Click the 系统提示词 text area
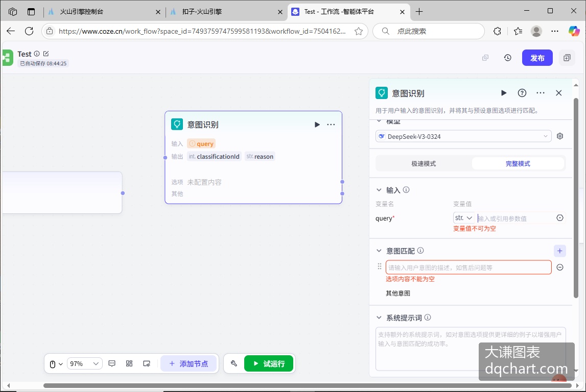This screenshot has height=392, width=586. pos(471,349)
